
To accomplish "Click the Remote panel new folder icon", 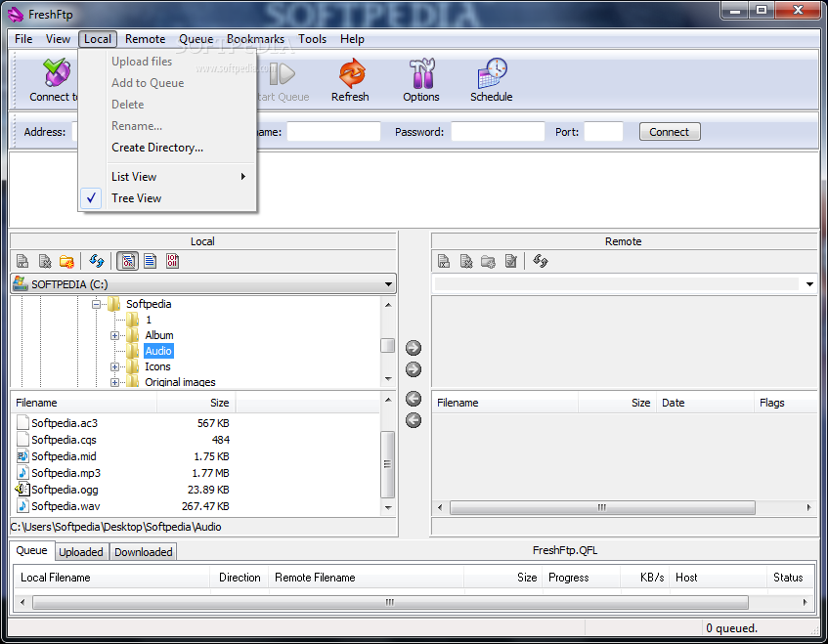I will (488, 261).
